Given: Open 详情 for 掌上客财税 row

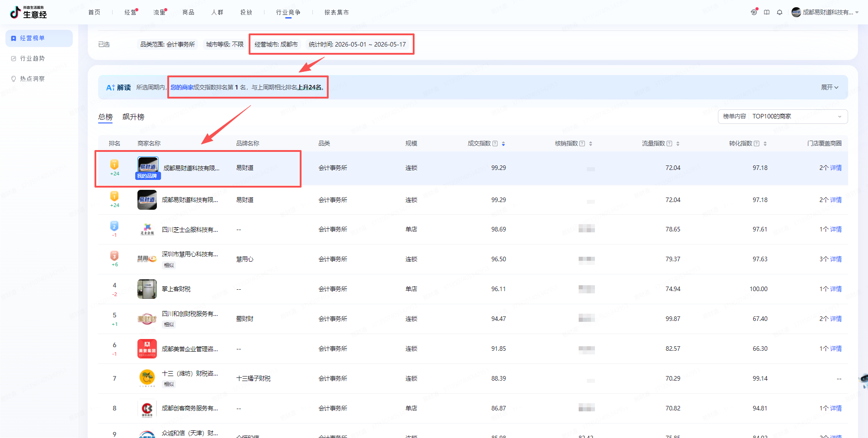Looking at the screenshot, I should 836,289.
